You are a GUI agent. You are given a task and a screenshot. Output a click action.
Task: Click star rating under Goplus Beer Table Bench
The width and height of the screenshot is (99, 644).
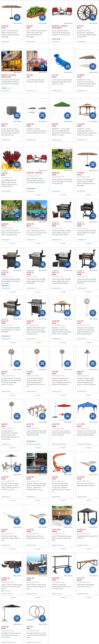pos(30,441)
